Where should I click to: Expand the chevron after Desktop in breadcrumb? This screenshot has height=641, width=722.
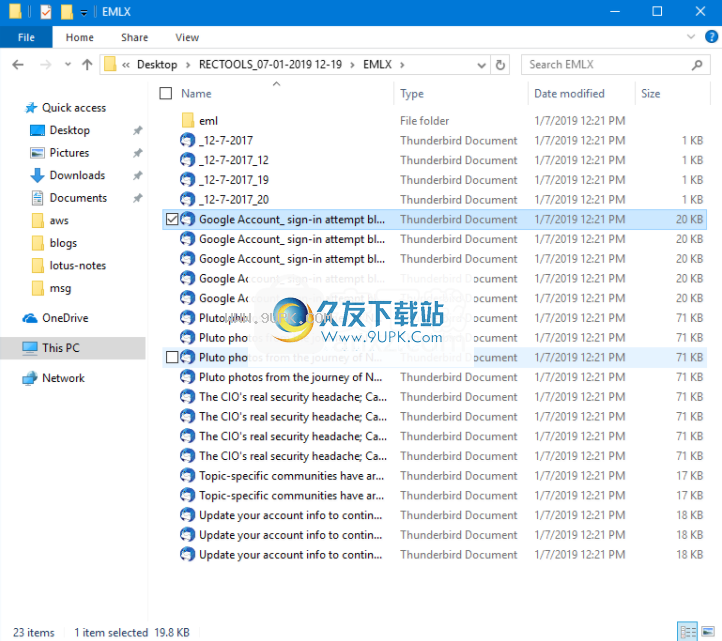tap(188, 65)
